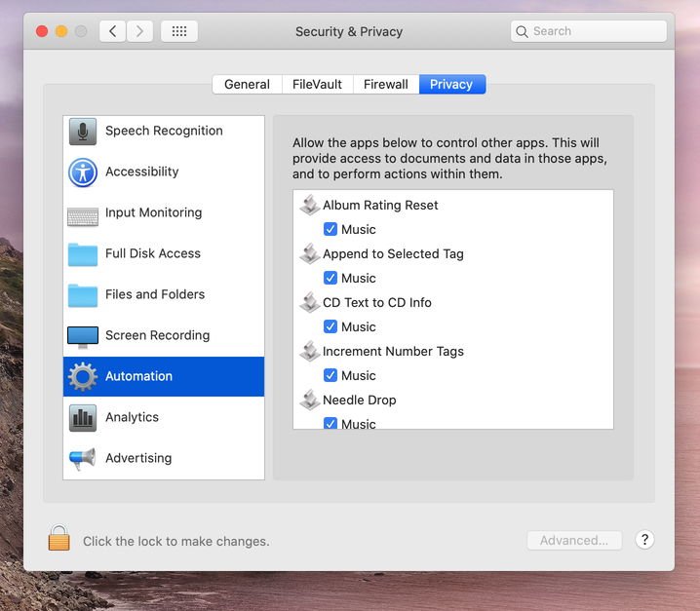Image resolution: width=700 pixels, height=611 pixels.
Task: Click the Album Rating Reset app name
Action: (380, 206)
